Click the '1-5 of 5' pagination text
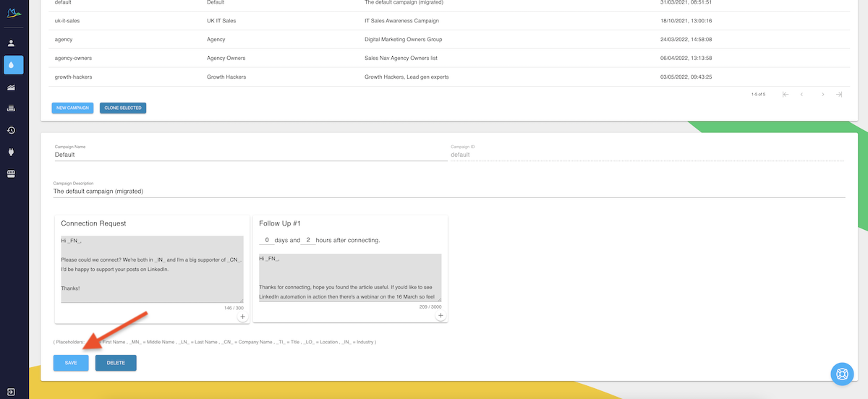The image size is (868, 399). 758,95
